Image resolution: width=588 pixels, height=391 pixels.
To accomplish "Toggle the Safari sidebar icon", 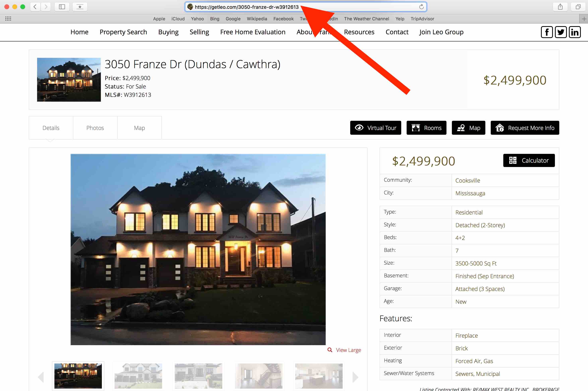I will 62,7.
